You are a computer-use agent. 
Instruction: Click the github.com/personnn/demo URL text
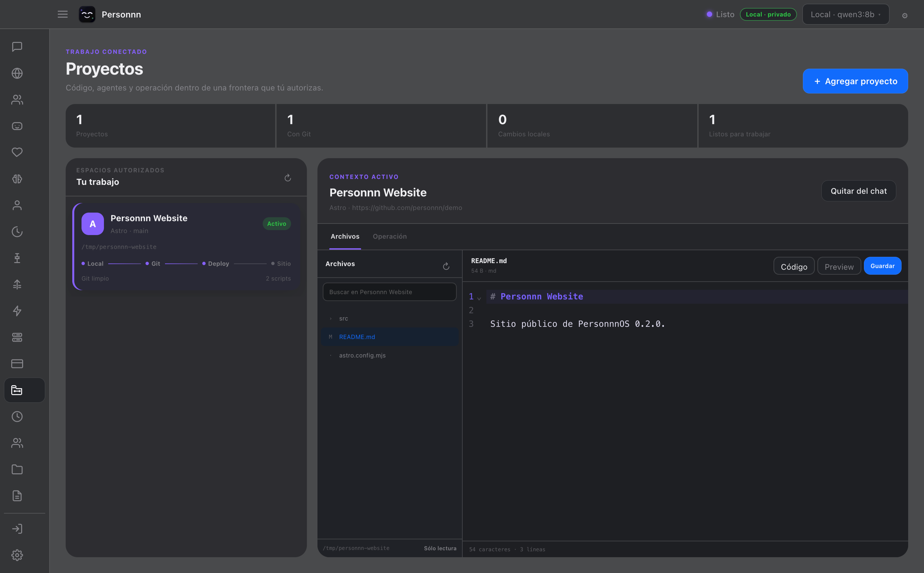(x=407, y=208)
